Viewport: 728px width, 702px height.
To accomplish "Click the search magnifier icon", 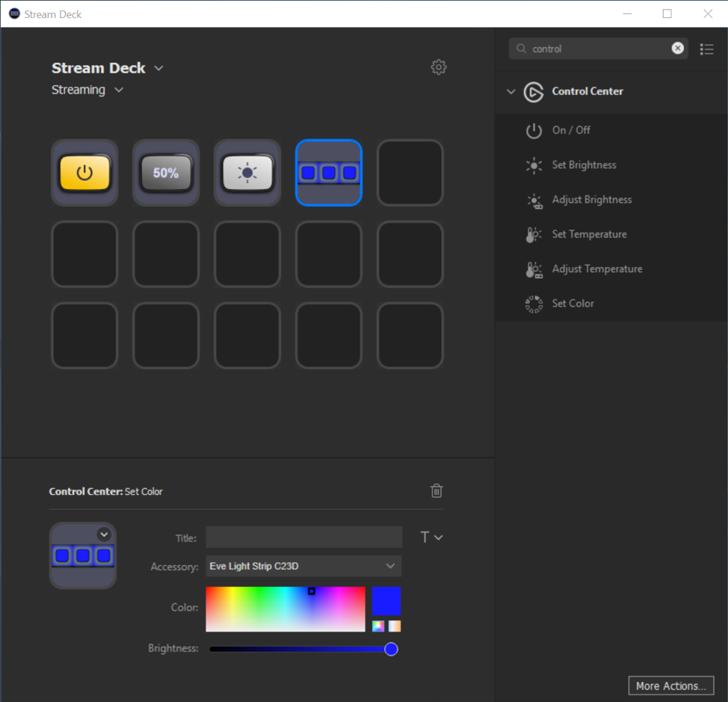I will coord(522,49).
